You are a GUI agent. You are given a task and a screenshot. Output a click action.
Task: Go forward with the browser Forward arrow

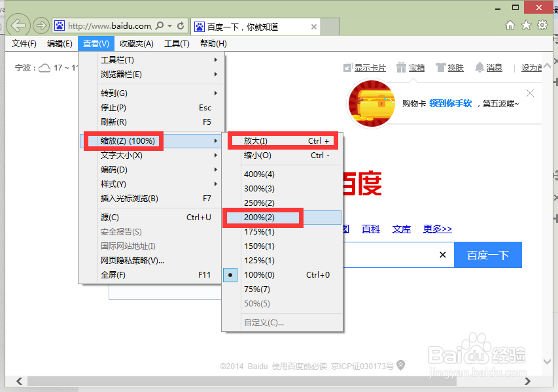[x=41, y=25]
